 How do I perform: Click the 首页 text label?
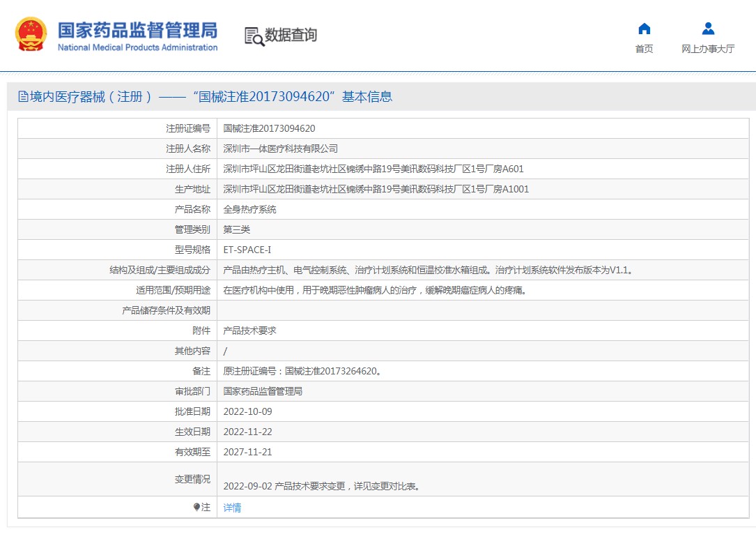[x=644, y=49]
